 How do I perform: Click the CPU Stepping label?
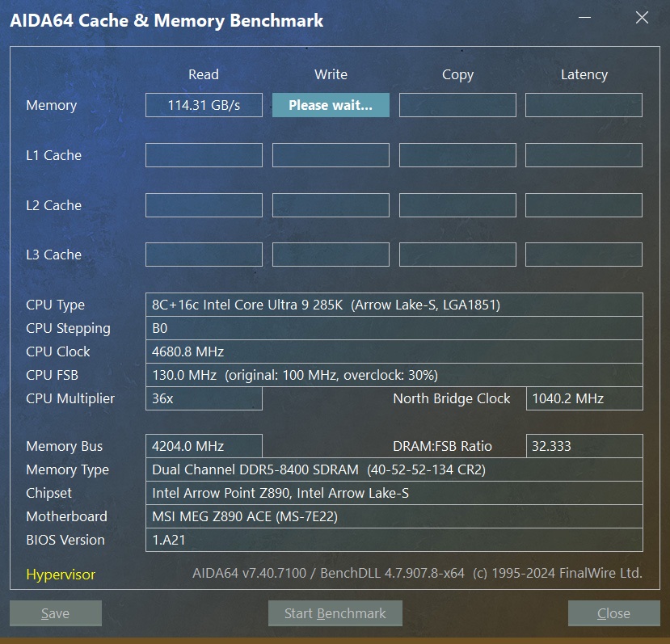[x=69, y=329]
